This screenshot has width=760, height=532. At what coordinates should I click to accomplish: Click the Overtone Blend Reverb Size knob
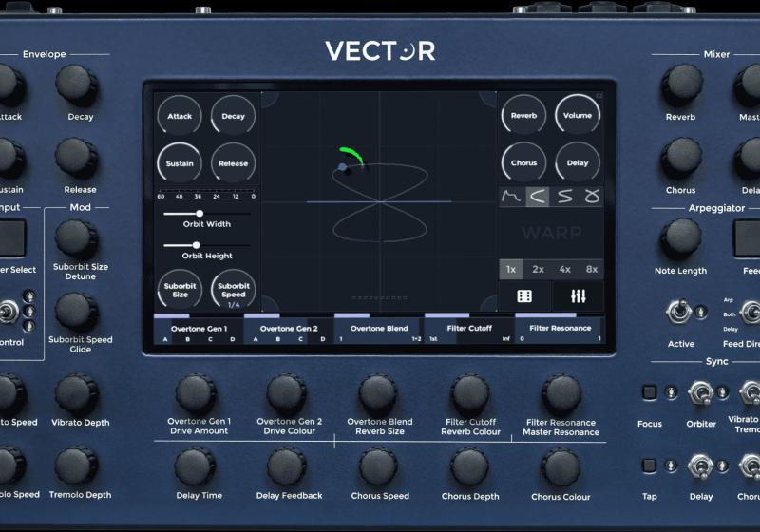(x=378, y=394)
